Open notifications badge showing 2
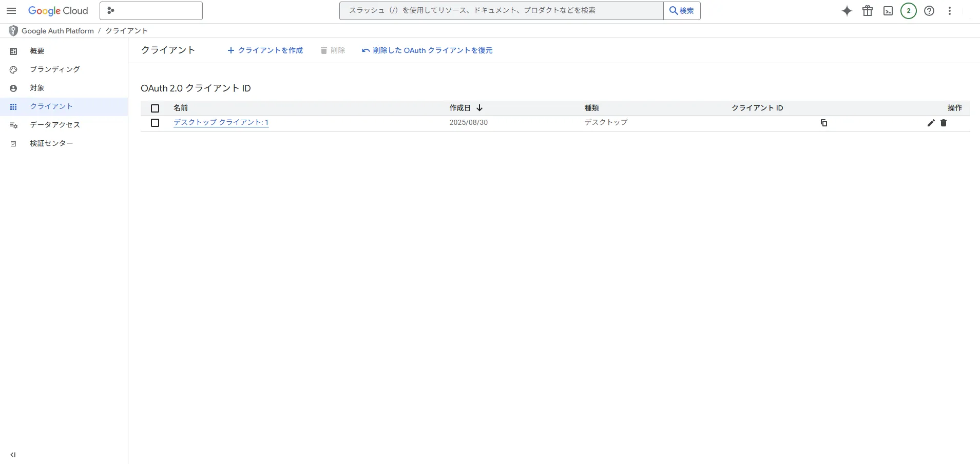 (x=909, y=11)
